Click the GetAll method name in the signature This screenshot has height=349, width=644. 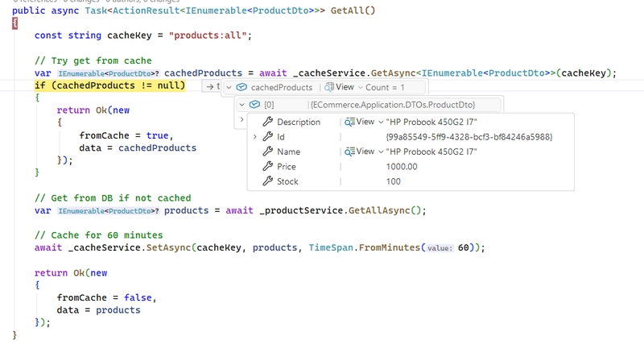(348, 10)
